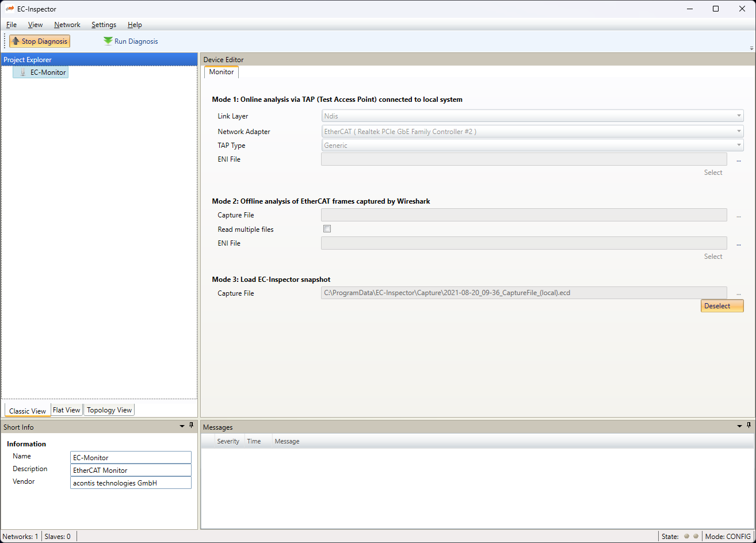Switch to the Topology View tab

pos(109,410)
